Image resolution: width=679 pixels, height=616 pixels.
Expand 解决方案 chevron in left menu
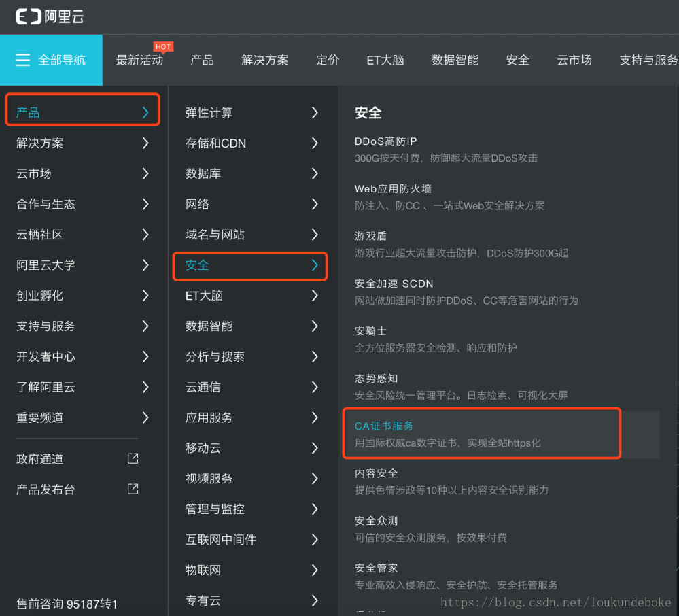pyautogui.click(x=145, y=143)
